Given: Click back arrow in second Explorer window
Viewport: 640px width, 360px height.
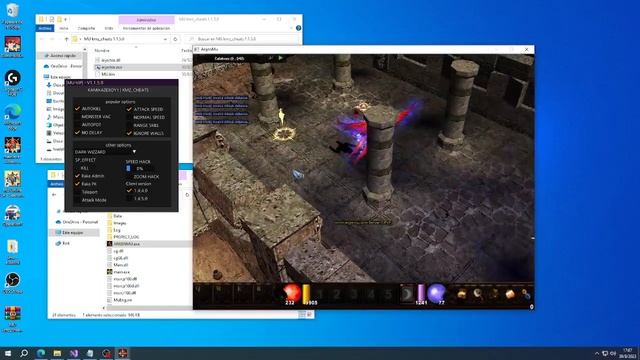Looking at the screenshot, I should [54, 195].
